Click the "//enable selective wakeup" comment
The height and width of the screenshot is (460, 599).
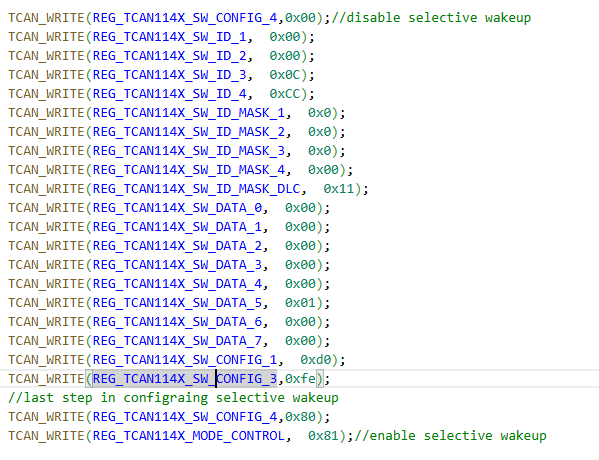[x=450, y=436]
